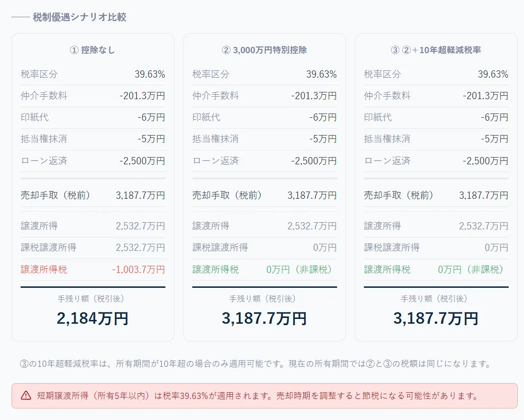The image size is (524, 420).
Task: Click 税率区分 label in 控除なし card
Action: (39, 74)
